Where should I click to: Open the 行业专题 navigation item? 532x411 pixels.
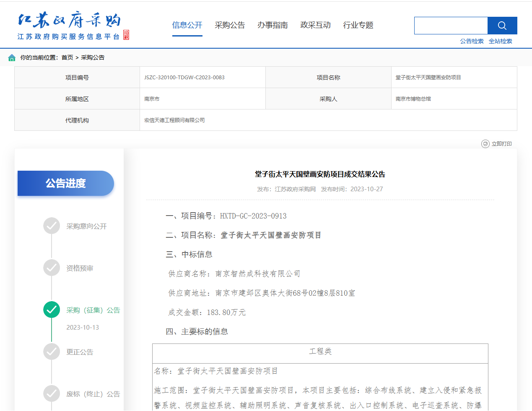tap(358, 25)
